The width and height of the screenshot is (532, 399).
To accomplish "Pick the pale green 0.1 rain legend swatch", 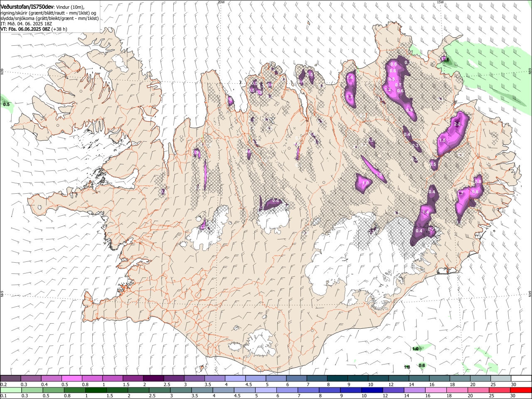I will click(x=11, y=390).
